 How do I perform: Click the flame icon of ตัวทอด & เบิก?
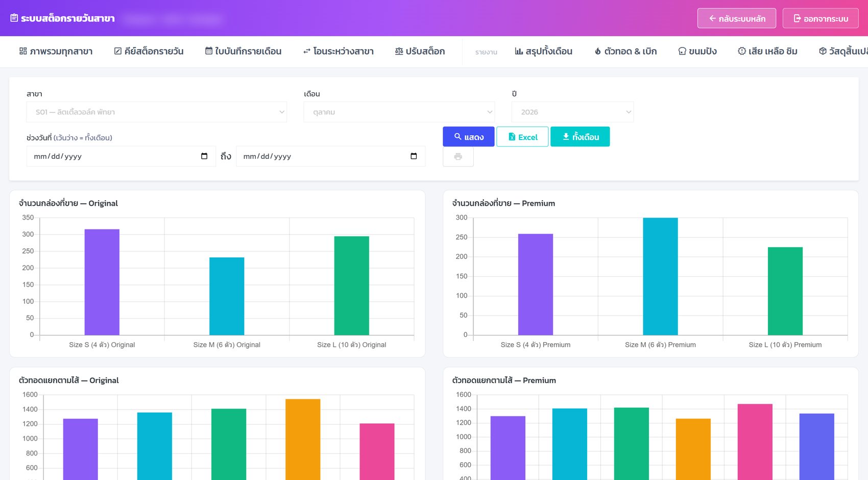click(598, 51)
